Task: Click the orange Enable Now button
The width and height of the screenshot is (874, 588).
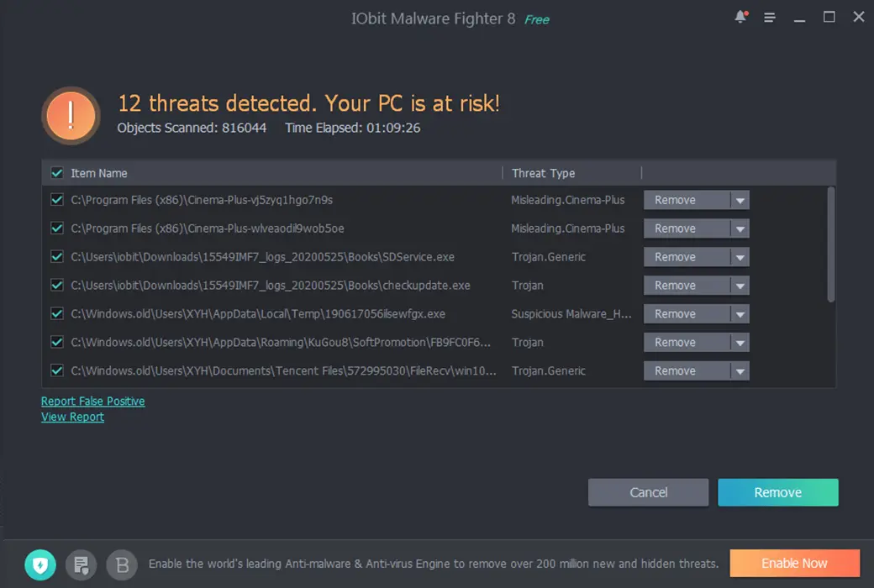Action: click(x=794, y=564)
